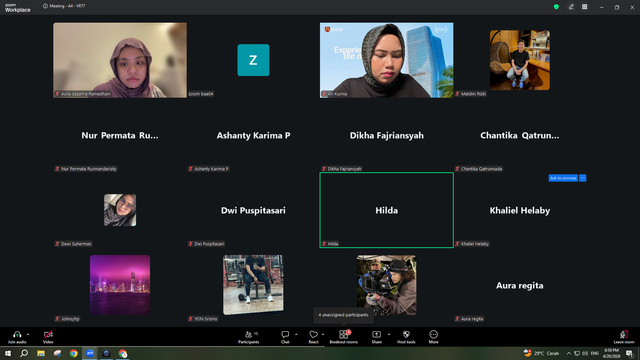
Task: Expand the React options arrow
Action: [323, 334]
